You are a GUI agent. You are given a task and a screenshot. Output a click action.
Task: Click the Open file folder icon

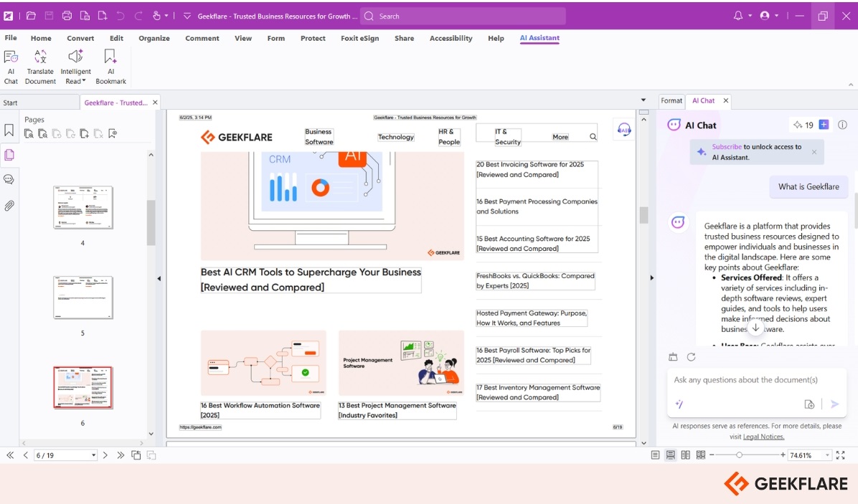[31, 16]
